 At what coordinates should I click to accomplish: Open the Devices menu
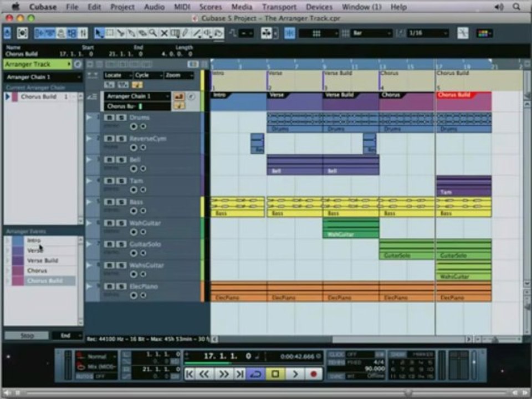[x=319, y=7]
